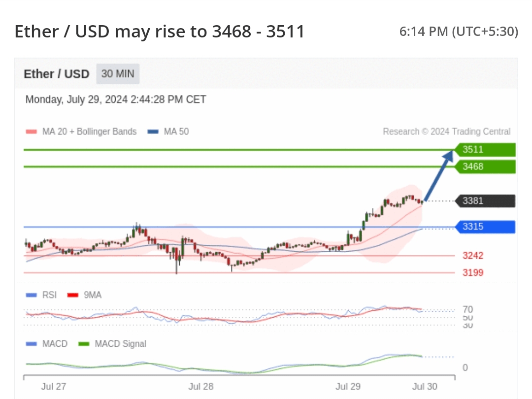532x399 pixels.
Task: Click the 6:14 PM timestamp
Action: click(459, 32)
